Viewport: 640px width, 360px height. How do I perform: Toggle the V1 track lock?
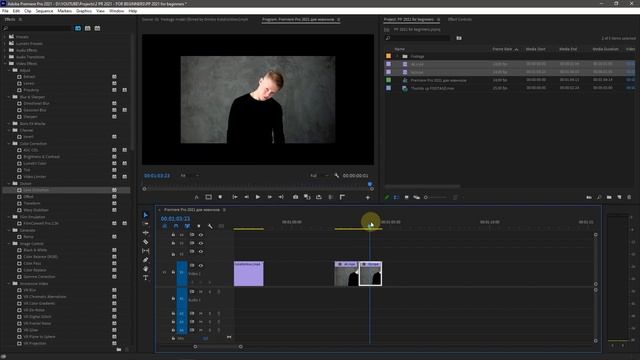point(173,272)
